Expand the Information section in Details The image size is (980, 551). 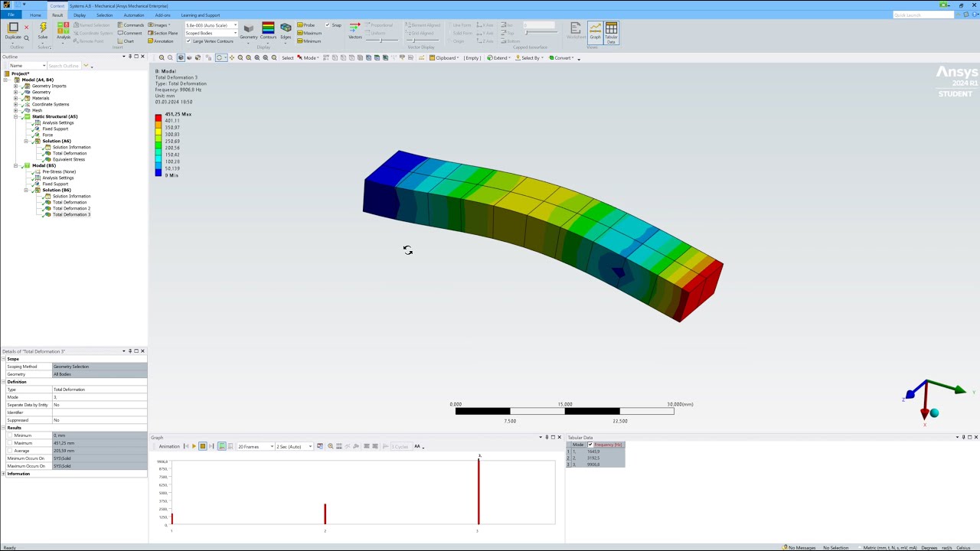pyautogui.click(x=4, y=474)
